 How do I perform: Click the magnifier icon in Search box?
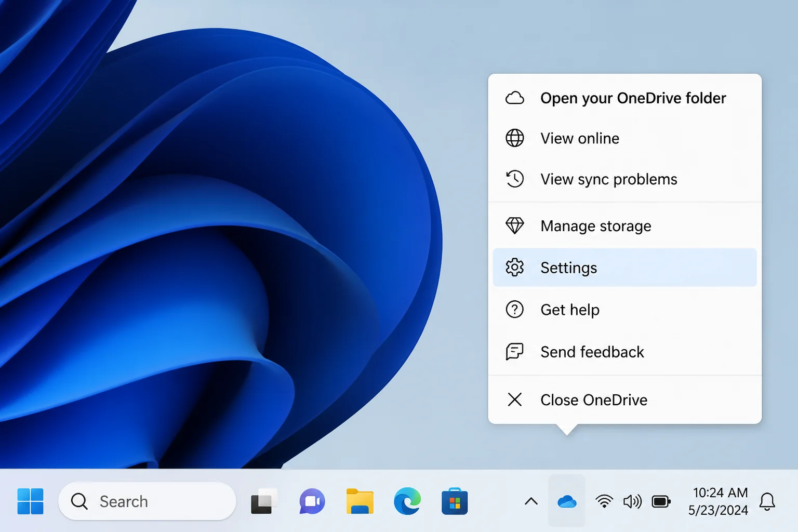[x=79, y=501]
